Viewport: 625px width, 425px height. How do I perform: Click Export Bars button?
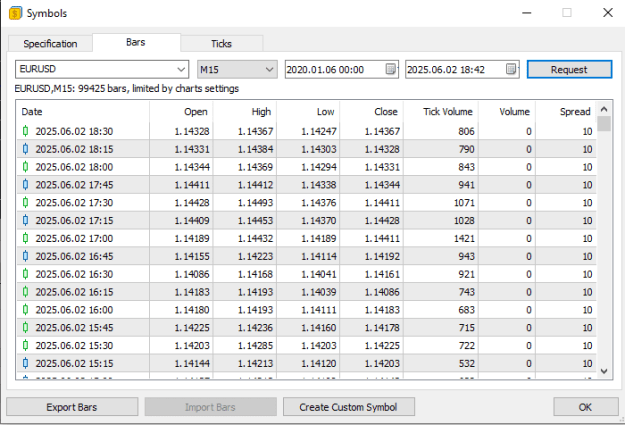tap(72, 407)
